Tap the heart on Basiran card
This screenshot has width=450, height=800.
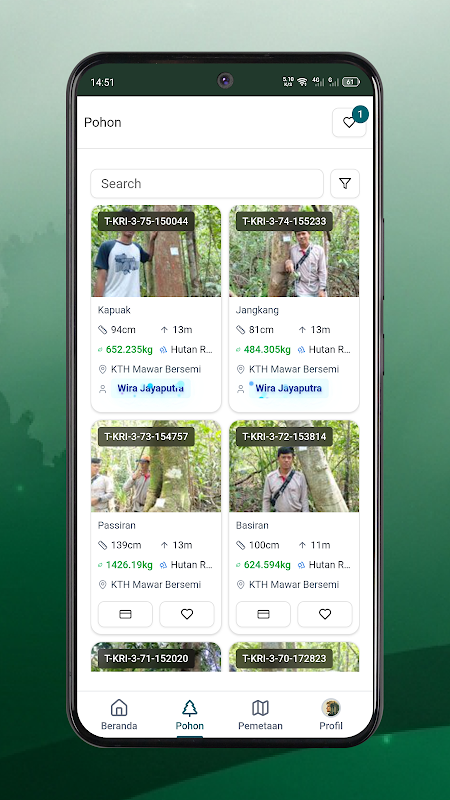click(325, 614)
